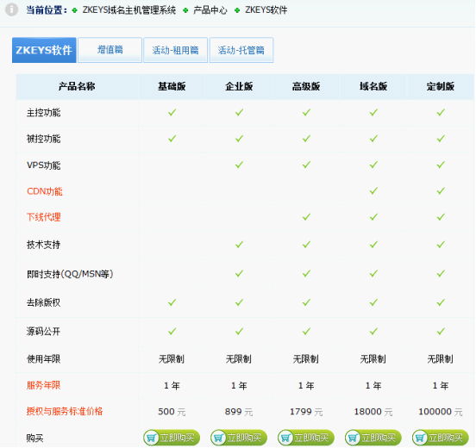Click the 去除版权 checkmark under 基础版
The height and width of the screenshot is (448, 476).
(x=172, y=302)
